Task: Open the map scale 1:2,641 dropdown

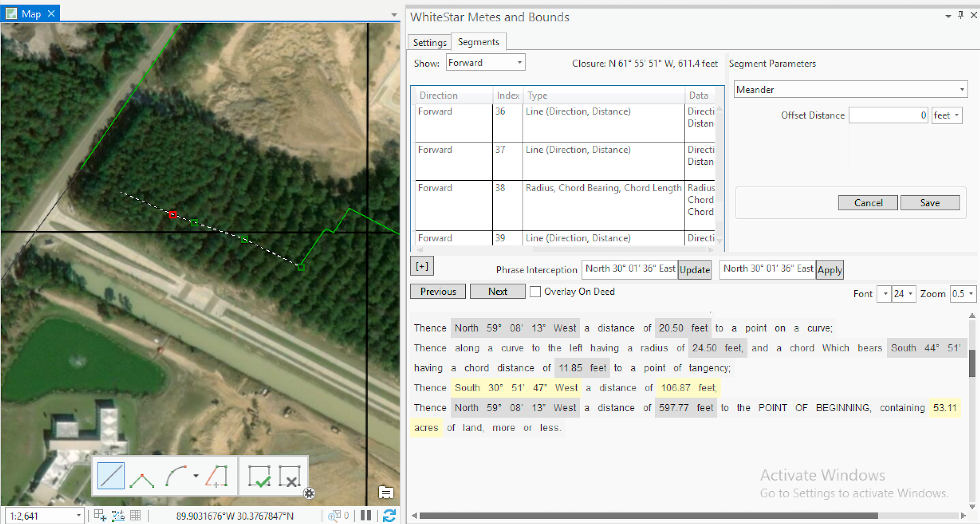Action: 44,516
